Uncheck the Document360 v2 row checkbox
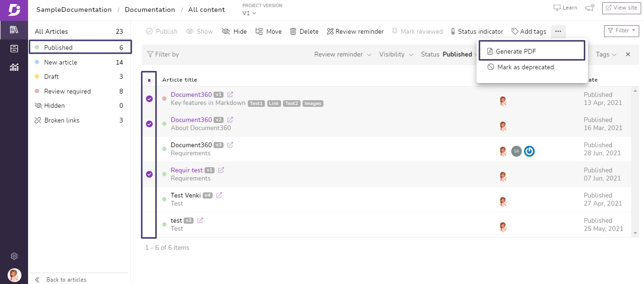Image resolution: width=644 pixels, height=284 pixels. tap(149, 124)
